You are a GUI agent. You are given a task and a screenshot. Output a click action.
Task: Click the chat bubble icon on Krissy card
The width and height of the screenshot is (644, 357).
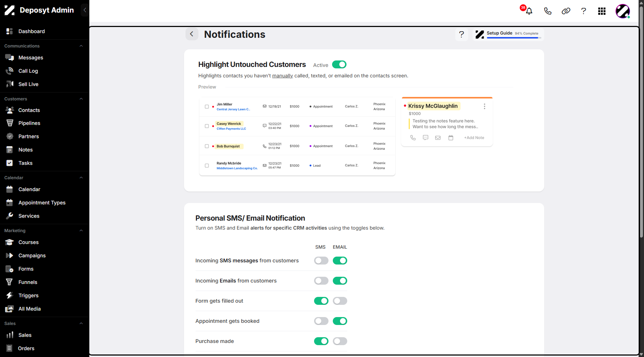click(x=425, y=138)
